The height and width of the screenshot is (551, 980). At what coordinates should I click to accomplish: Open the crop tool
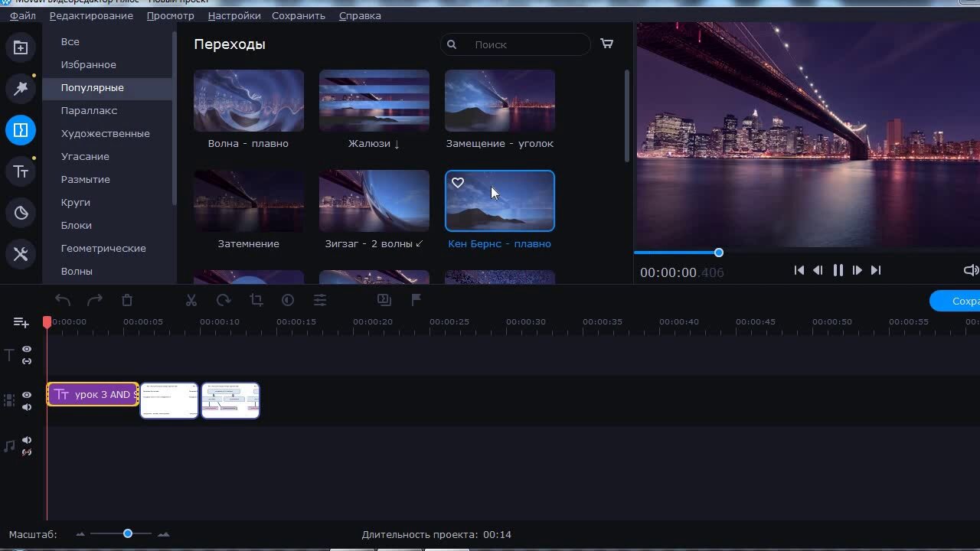256,300
